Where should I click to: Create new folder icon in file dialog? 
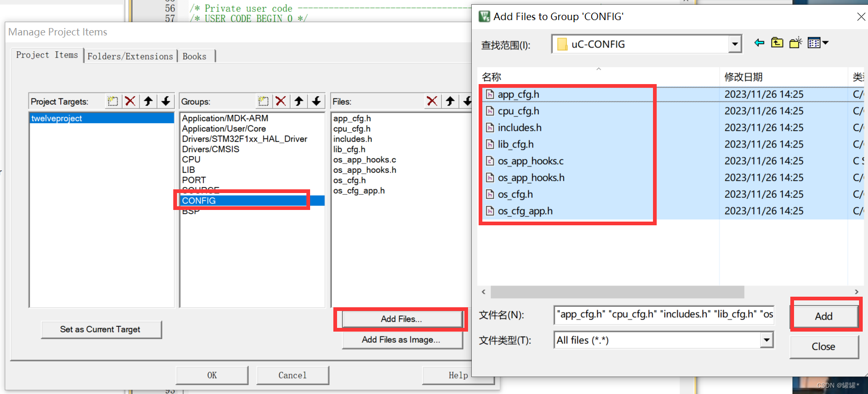(796, 43)
